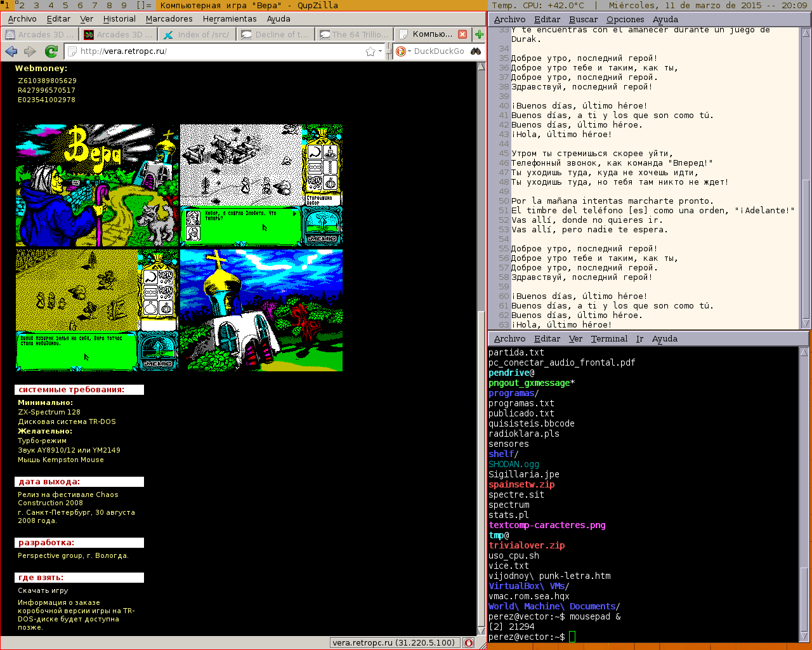Open a new tab with the green plus
Viewport: 812px width, 650px height.
point(479,34)
